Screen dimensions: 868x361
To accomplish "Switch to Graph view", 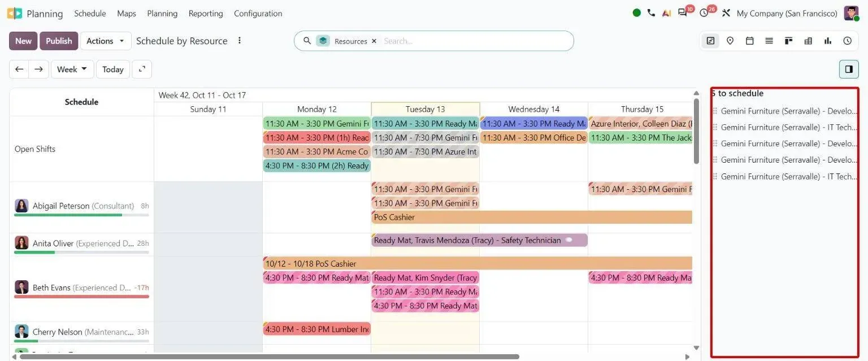I will pos(828,41).
